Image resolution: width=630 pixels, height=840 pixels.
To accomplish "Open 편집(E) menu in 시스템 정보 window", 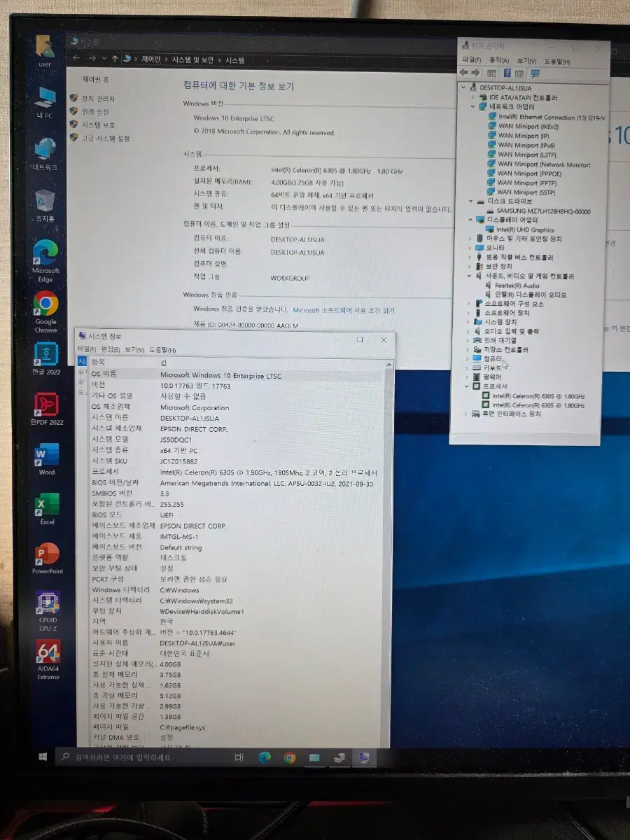I will click(111, 349).
